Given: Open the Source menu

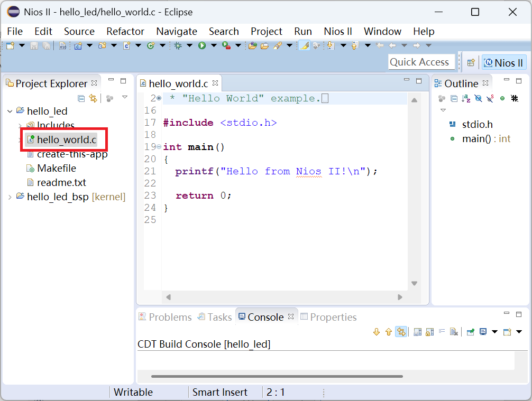Looking at the screenshot, I should click(x=79, y=32).
